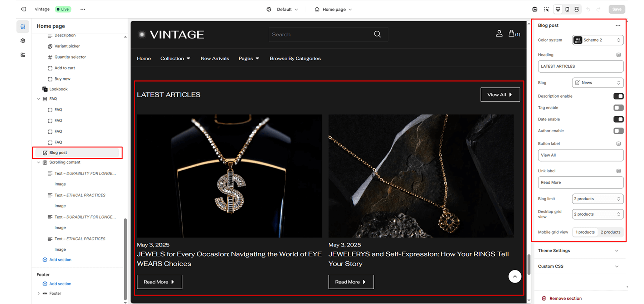Image resolution: width=644 pixels, height=304 pixels.
Task: Open the Blog News dropdown
Action: (x=598, y=83)
